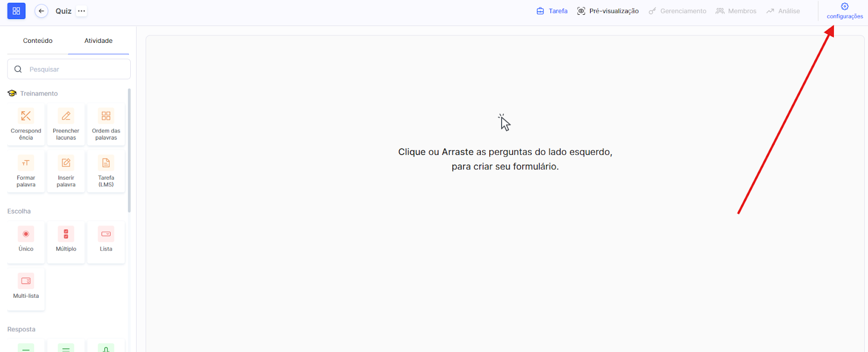868x352 pixels.
Task: Add a Multi-lista dropdown question
Action: (26, 288)
